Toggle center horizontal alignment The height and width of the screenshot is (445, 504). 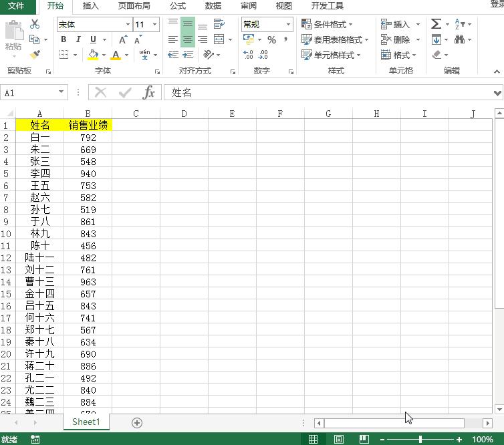point(188,39)
